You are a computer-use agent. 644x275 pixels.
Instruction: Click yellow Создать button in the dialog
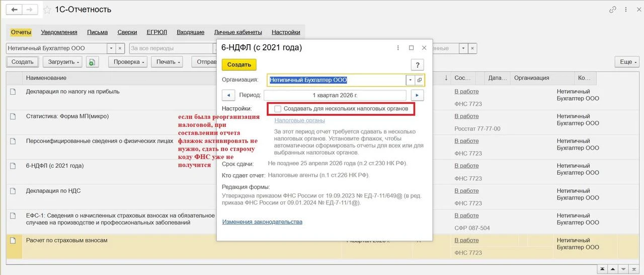coord(239,64)
